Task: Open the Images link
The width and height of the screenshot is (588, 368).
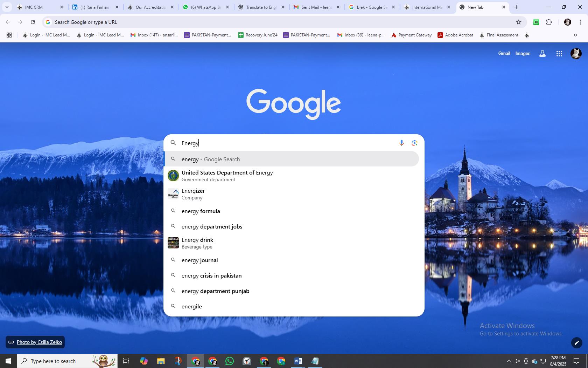Action: 523,54
